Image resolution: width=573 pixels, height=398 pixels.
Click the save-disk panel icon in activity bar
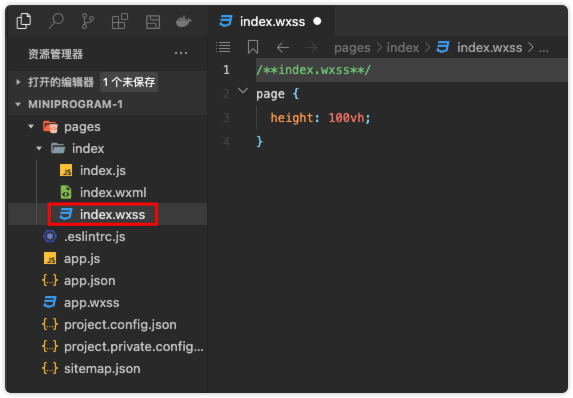153,22
